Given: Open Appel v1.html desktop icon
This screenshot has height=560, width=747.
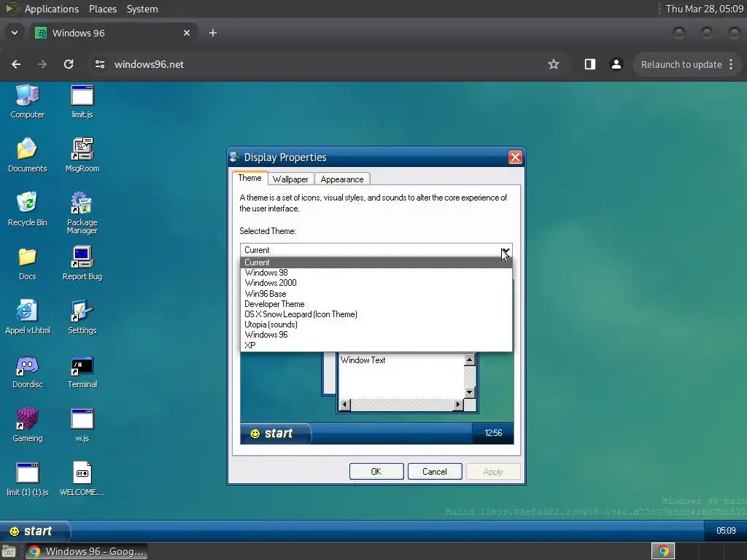Looking at the screenshot, I should (x=27, y=316).
